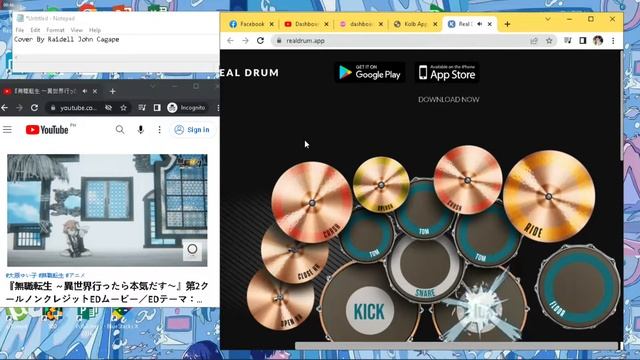Open YouTube search
This screenshot has height=360, width=640.
click(x=120, y=130)
